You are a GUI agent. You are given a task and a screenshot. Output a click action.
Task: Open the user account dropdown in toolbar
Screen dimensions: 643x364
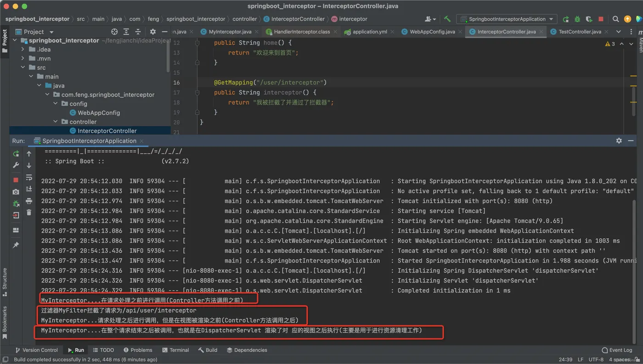click(430, 19)
